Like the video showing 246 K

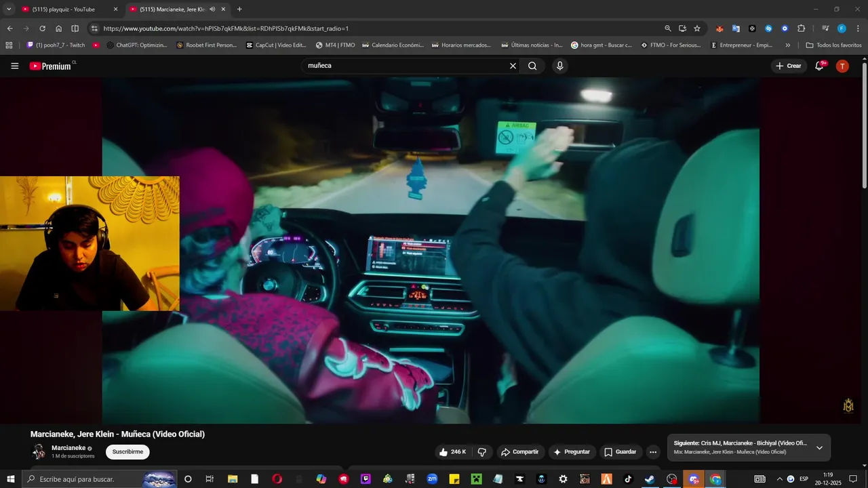click(452, 452)
